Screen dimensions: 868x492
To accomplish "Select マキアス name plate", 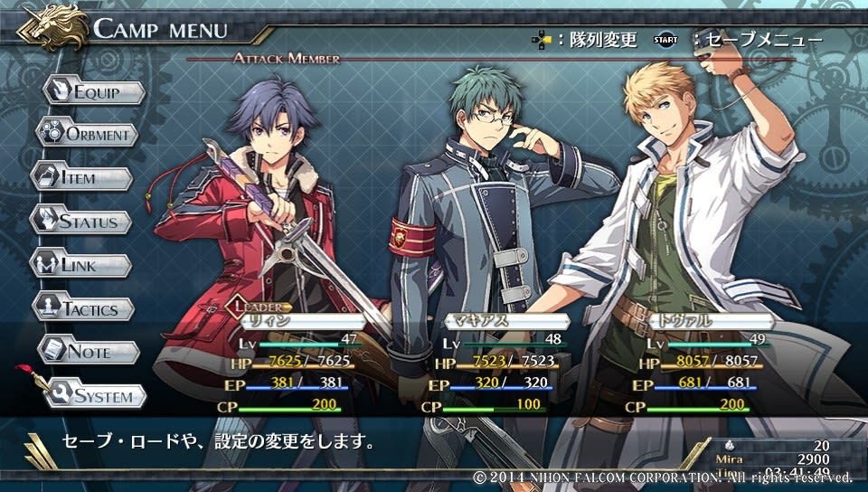I will [x=507, y=322].
